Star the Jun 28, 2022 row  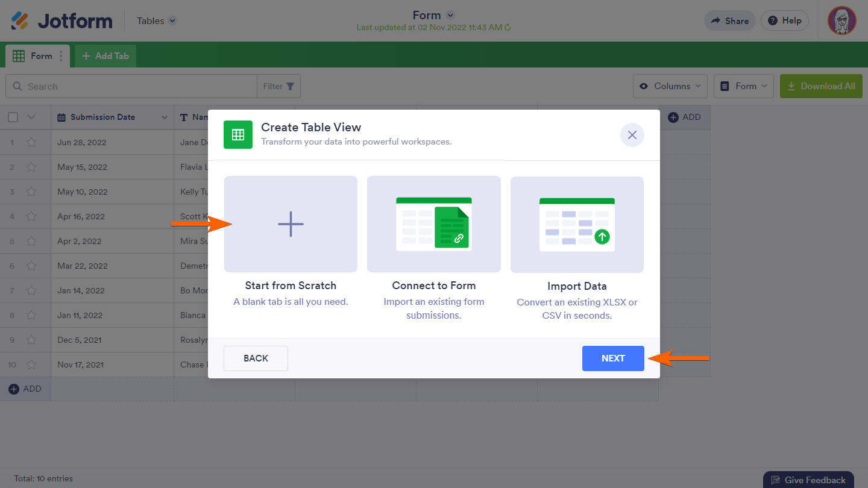pos(31,142)
